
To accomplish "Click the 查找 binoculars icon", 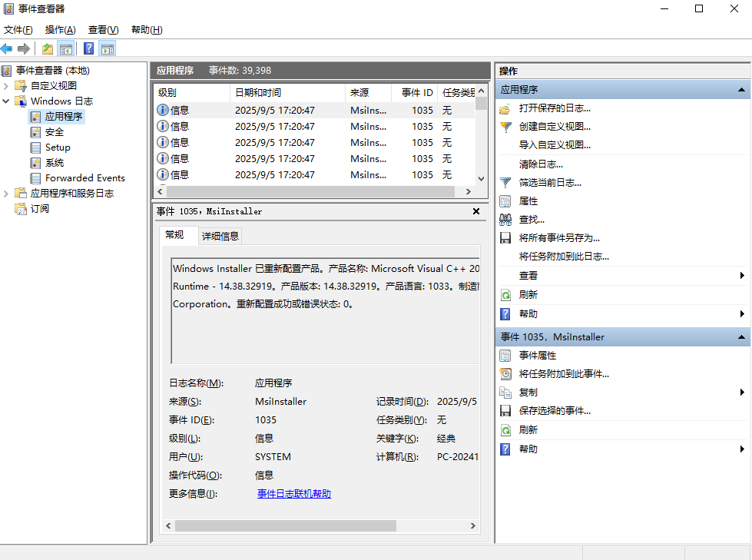I will coord(505,220).
